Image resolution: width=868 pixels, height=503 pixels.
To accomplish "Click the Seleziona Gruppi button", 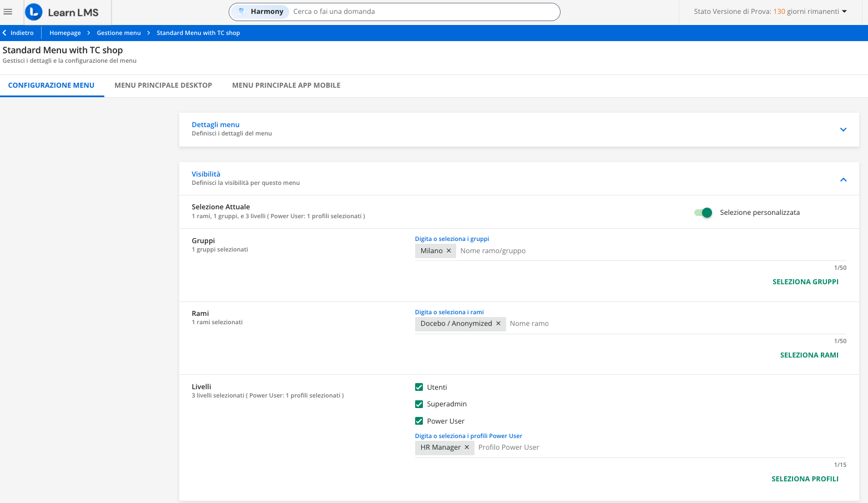I will [805, 282].
